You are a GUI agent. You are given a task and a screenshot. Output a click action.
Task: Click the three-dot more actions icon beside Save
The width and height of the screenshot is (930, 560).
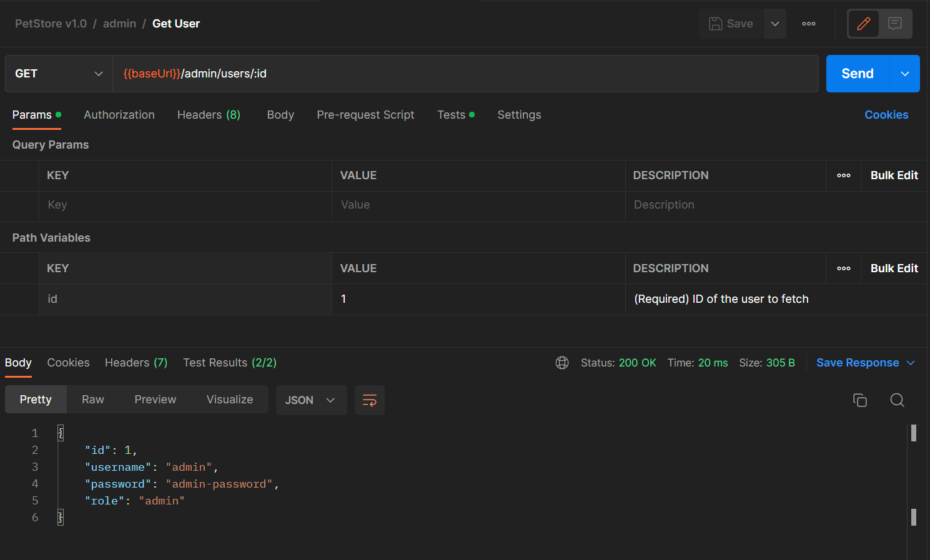tap(809, 24)
